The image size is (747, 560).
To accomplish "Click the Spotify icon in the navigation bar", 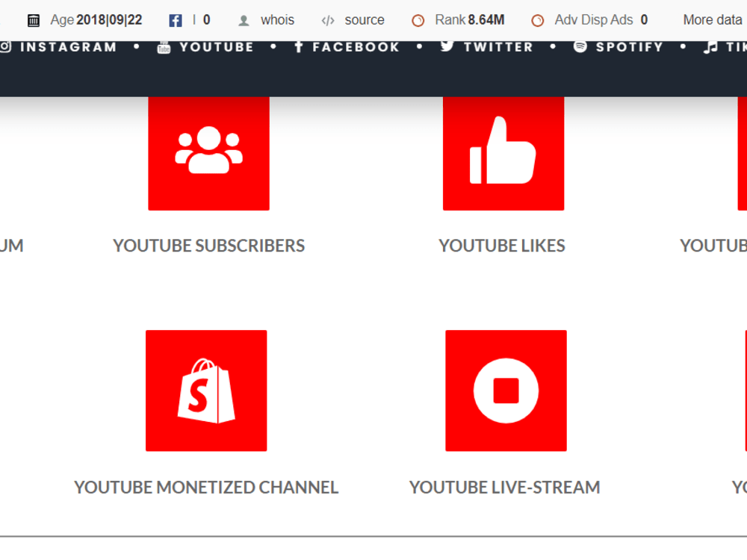I will pyautogui.click(x=579, y=46).
